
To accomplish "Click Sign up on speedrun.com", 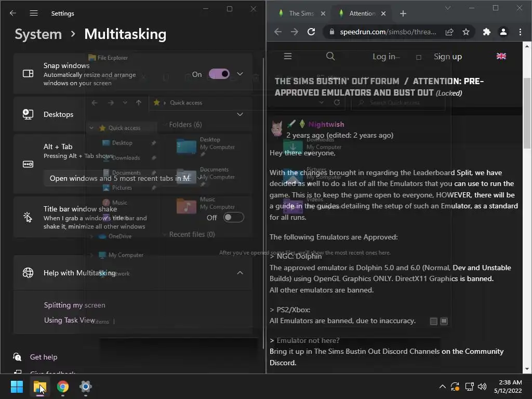I will coord(448,57).
